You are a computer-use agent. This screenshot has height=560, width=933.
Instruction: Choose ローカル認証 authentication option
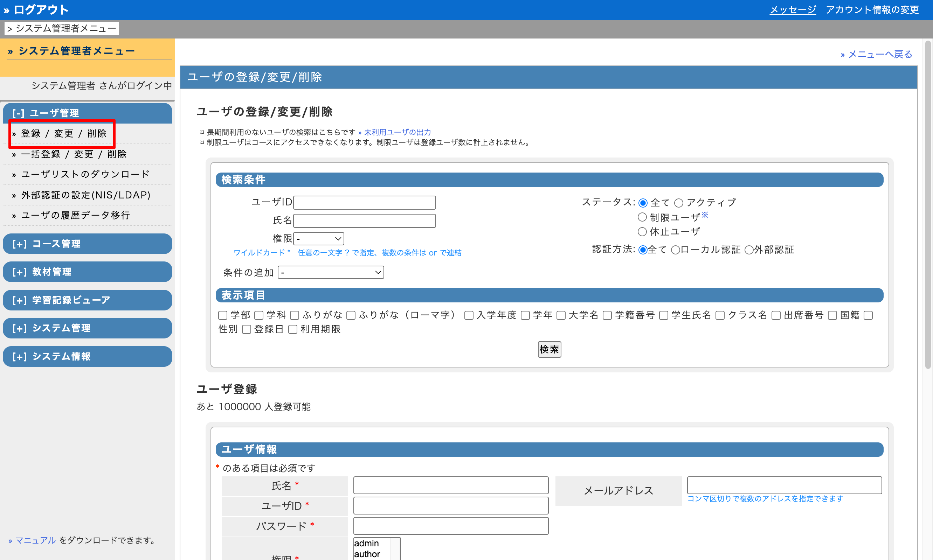coord(675,250)
